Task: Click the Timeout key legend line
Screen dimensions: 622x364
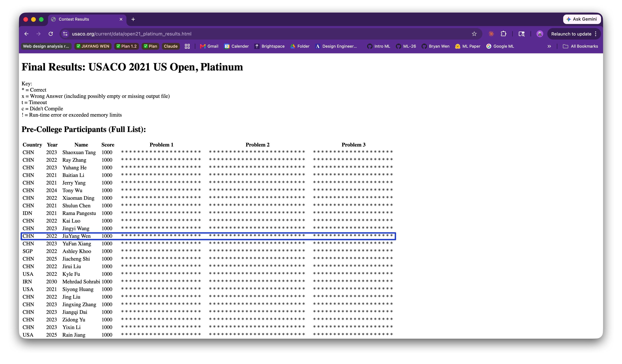Action: [x=34, y=102]
